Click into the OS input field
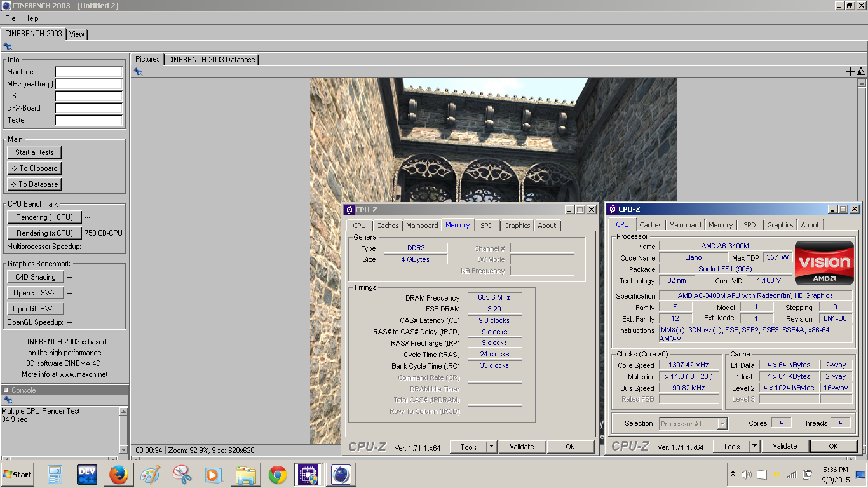 (x=88, y=96)
